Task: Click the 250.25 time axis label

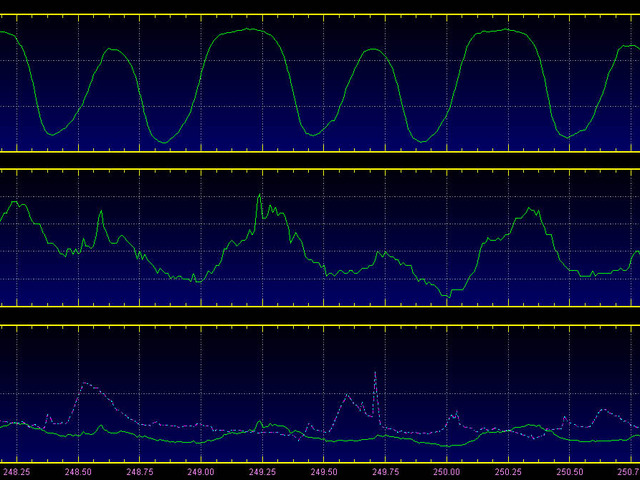Action: click(x=508, y=472)
